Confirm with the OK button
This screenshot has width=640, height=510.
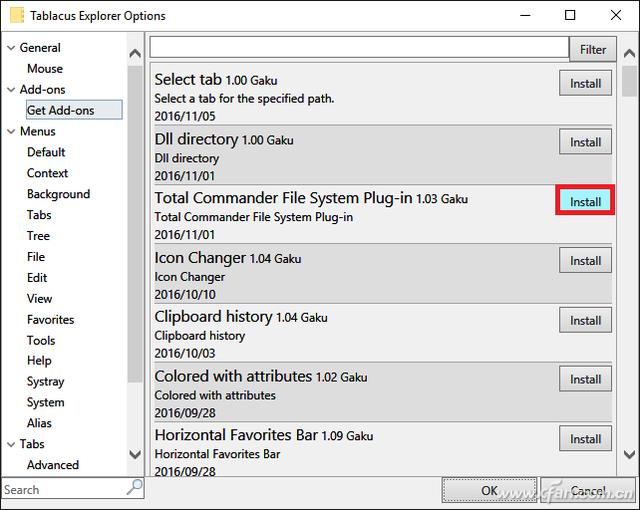tap(489, 490)
